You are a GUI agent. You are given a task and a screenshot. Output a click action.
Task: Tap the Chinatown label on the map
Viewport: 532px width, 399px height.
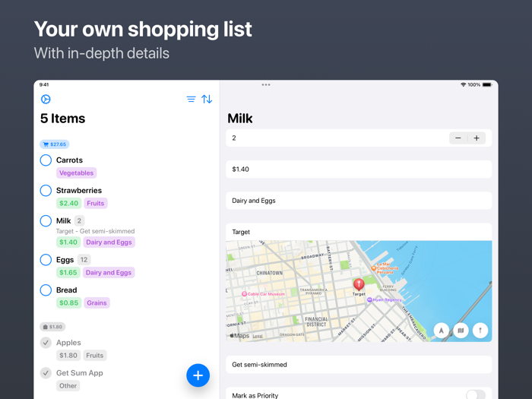269,273
